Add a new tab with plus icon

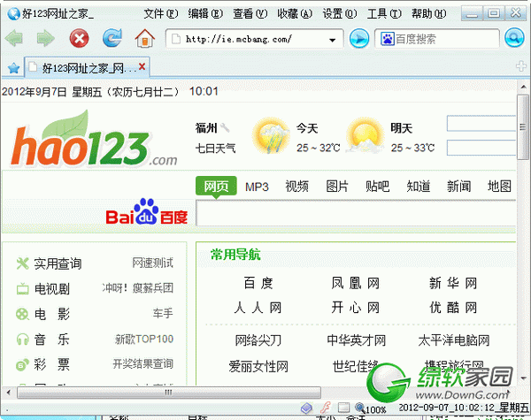pos(521,66)
